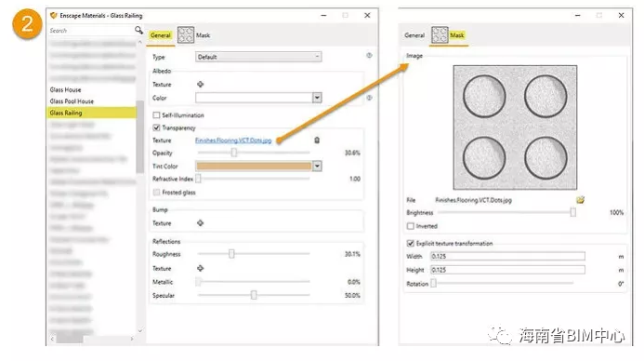Click the Metallic slider handle
This screenshot has height=361, width=644.
[x=198, y=282]
